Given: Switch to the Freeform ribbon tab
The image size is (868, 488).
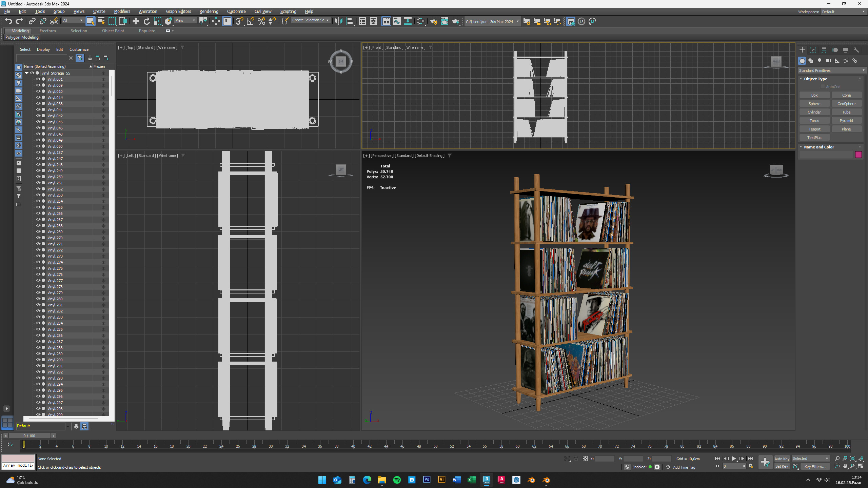Looking at the screenshot, I should click(48, 31).
